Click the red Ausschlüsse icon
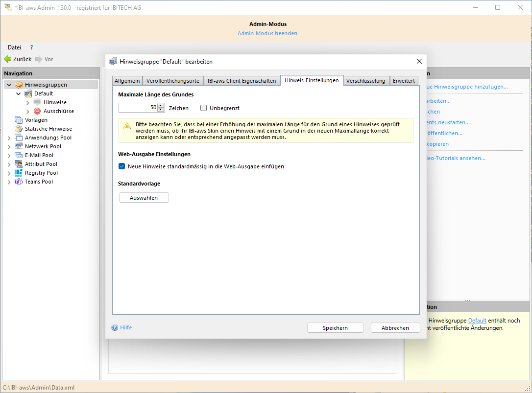This screenshot has height=393, width=532. (37, 111)
